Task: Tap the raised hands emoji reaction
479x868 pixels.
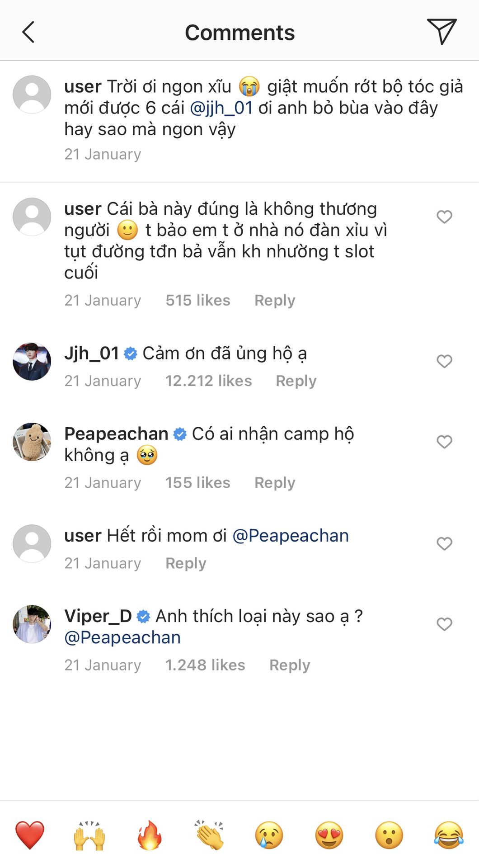Action: coord(89,835)
